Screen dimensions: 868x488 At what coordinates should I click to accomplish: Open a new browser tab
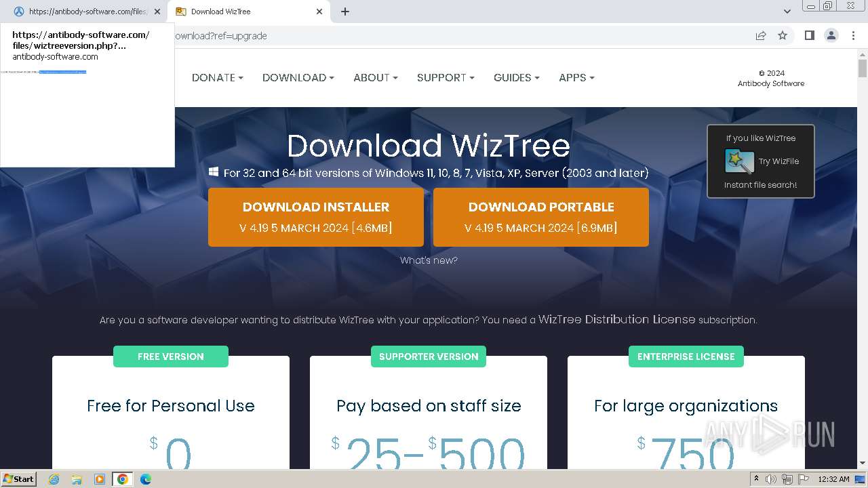[x=345, y=12]
